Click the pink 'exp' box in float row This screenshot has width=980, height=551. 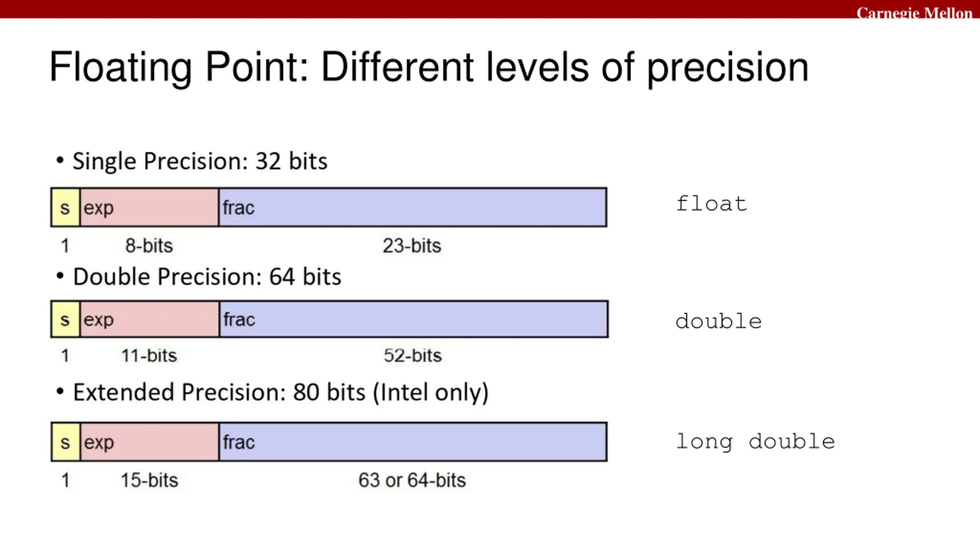pyautogui.click(x=149, y=207)
